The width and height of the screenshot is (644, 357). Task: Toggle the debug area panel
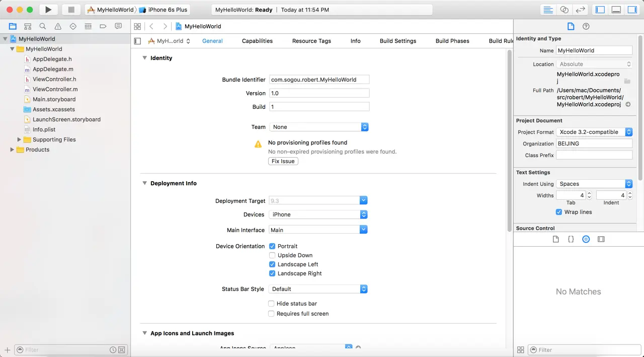point(616,10)
